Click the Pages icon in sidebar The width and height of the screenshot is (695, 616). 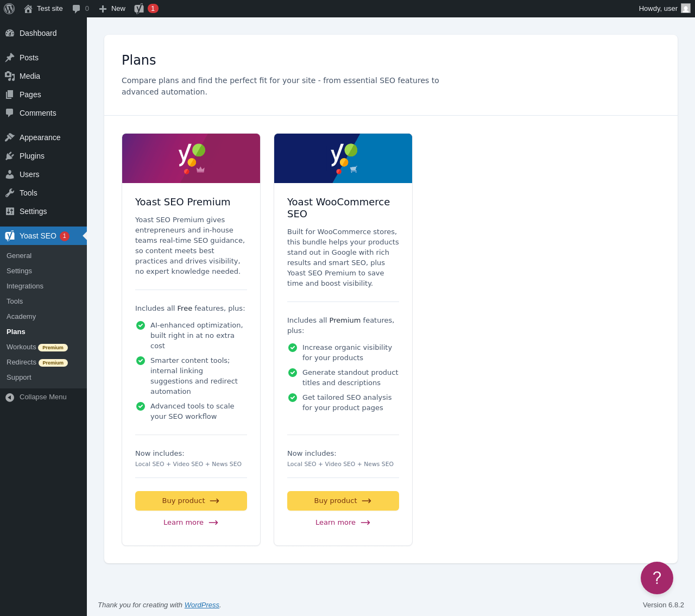click(x=10, y=95)
